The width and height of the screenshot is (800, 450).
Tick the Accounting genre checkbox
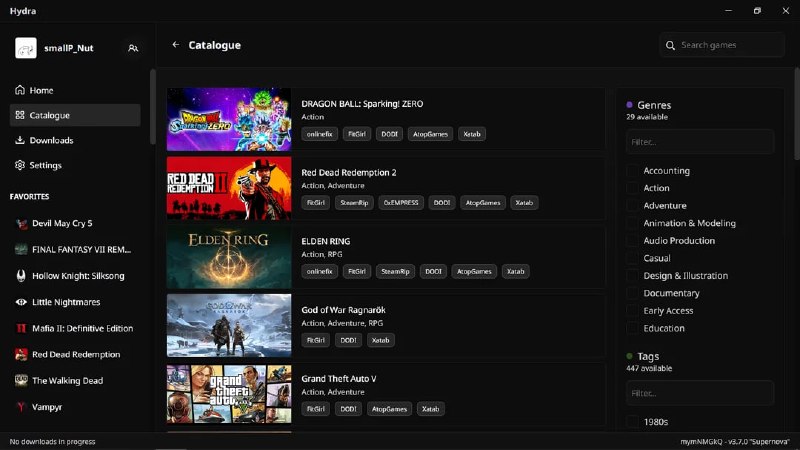tap(632, 171)
